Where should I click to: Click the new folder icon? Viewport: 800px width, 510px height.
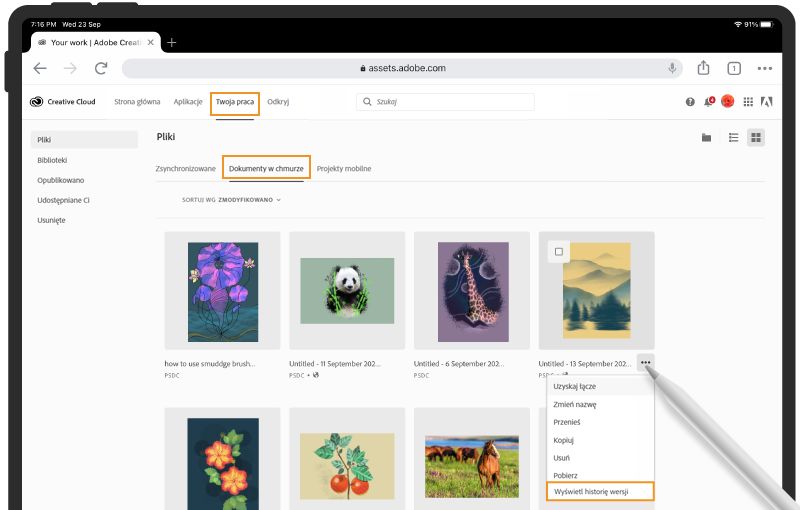[x=706, y=137]
